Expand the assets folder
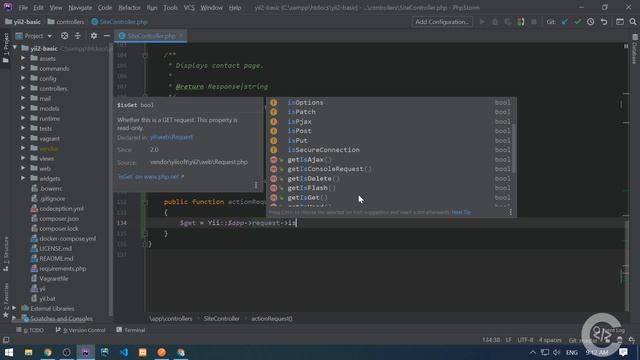 click(x=23, y=58)
